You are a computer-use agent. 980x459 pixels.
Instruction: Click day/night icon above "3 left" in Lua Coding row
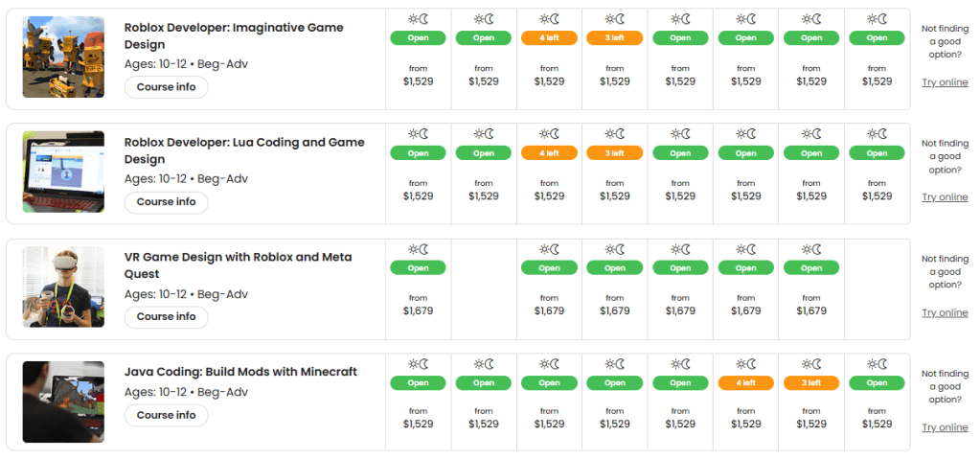coord(614,134)
